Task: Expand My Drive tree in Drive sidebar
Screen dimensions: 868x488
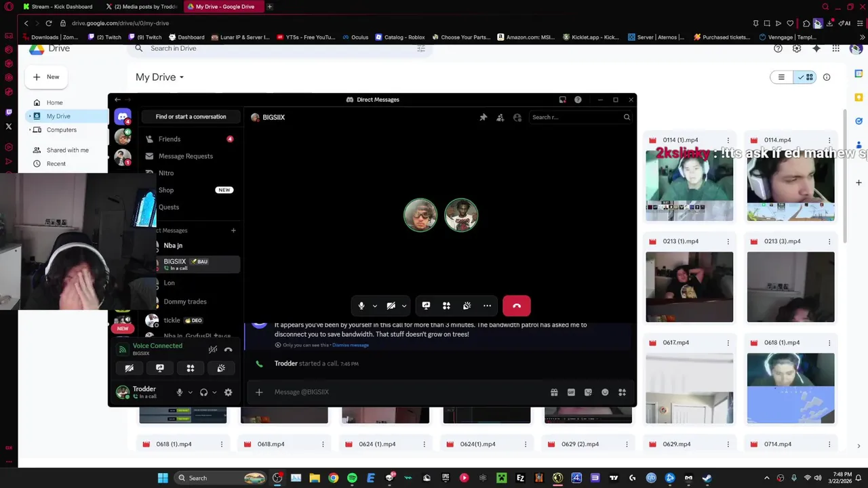Action: coord(29,117)
